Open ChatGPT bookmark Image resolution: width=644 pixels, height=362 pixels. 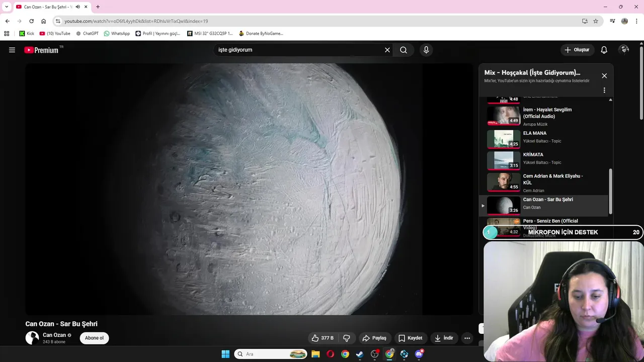(x=87, y=34)
